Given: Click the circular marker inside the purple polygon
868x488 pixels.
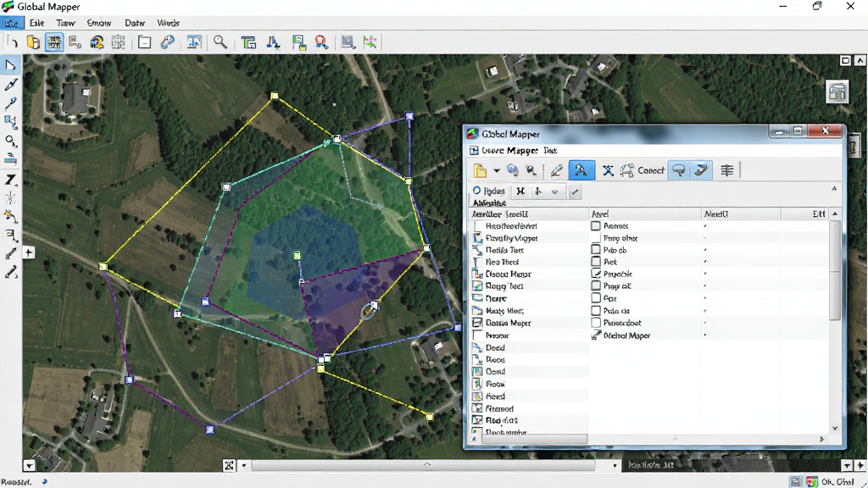Looking at the screenshot, I should coord(370,310).
